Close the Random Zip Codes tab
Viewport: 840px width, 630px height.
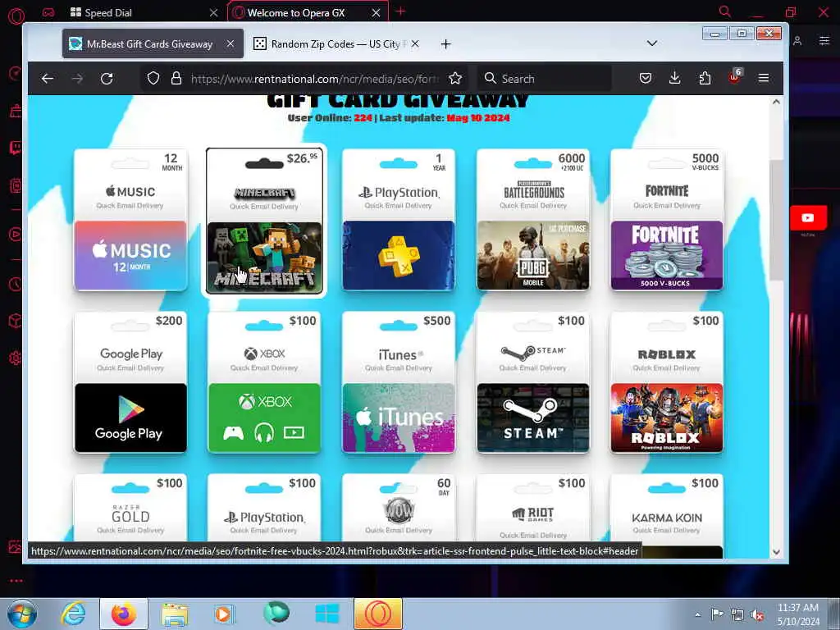(415, 44)
